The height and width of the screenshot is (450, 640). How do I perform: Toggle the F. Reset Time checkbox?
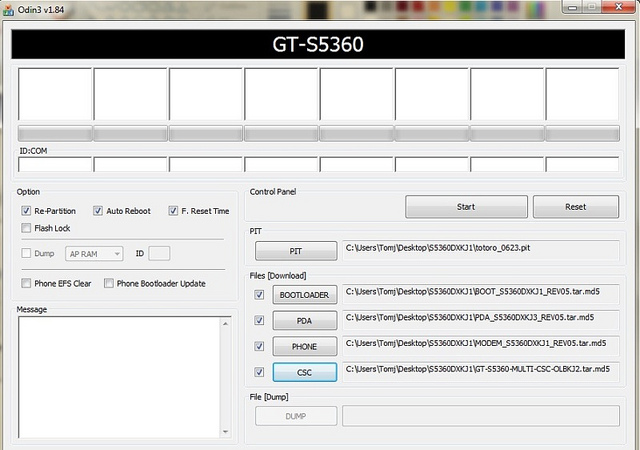(173, 211)
